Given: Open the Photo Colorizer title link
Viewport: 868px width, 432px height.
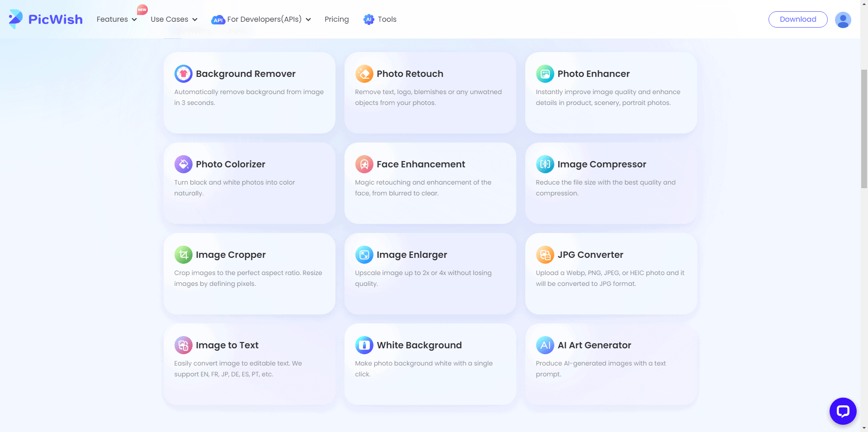Looking at the screenshot, I should click(231, 164).
